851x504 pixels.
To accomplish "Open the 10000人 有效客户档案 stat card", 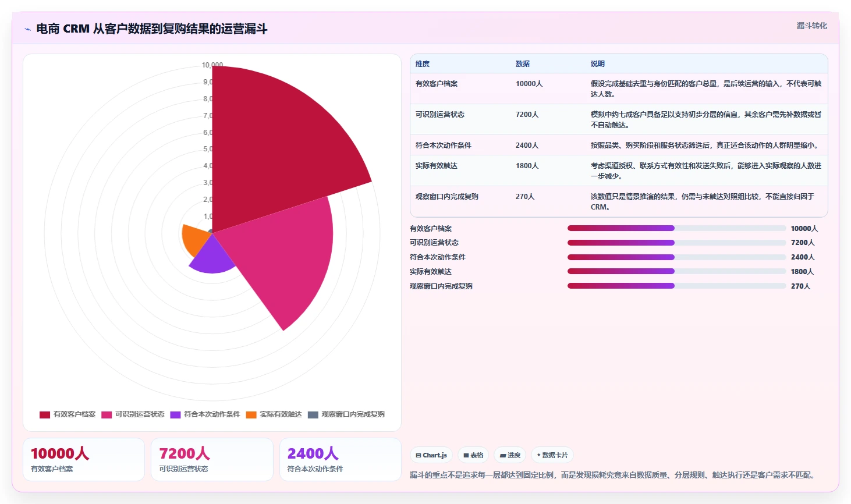I will (84, 460).
